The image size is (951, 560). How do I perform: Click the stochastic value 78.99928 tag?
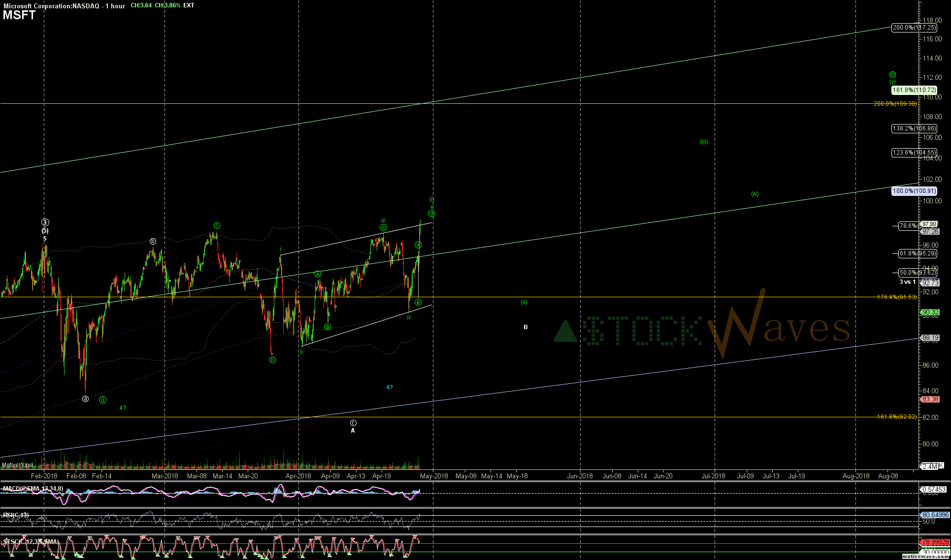point(935,542)
